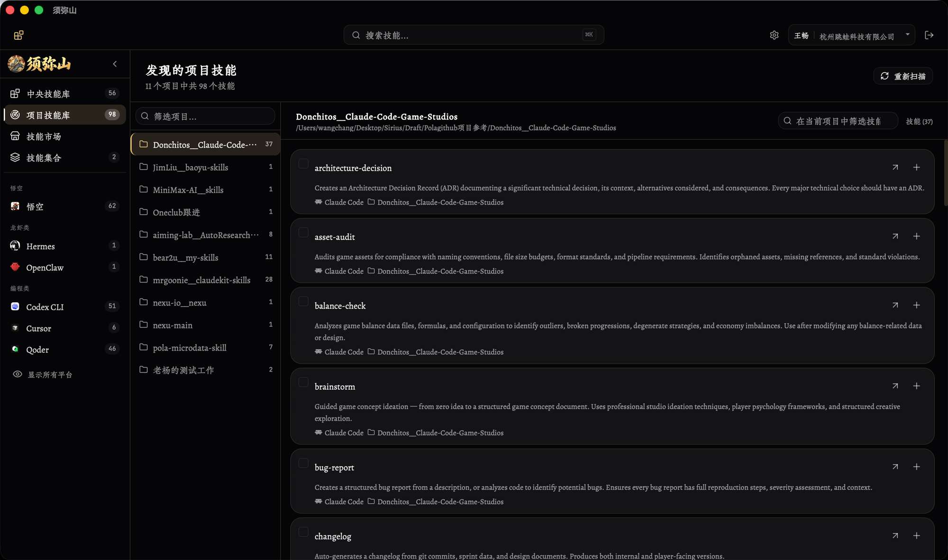Check the asset-audit skill checkbox

click(x=303, y=232)
